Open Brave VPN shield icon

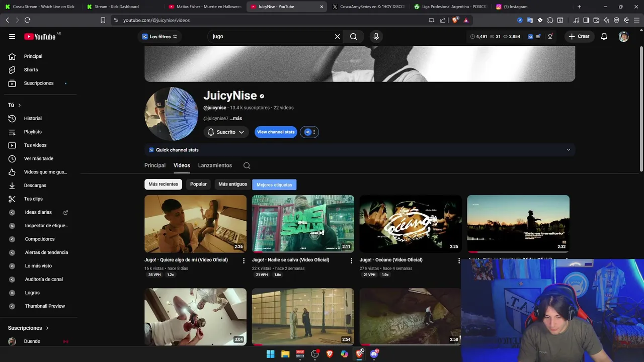(616, 20)
